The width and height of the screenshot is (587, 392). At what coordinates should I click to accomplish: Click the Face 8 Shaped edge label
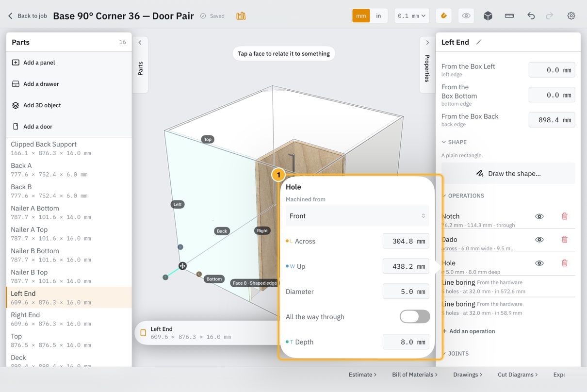pos(254,283)
